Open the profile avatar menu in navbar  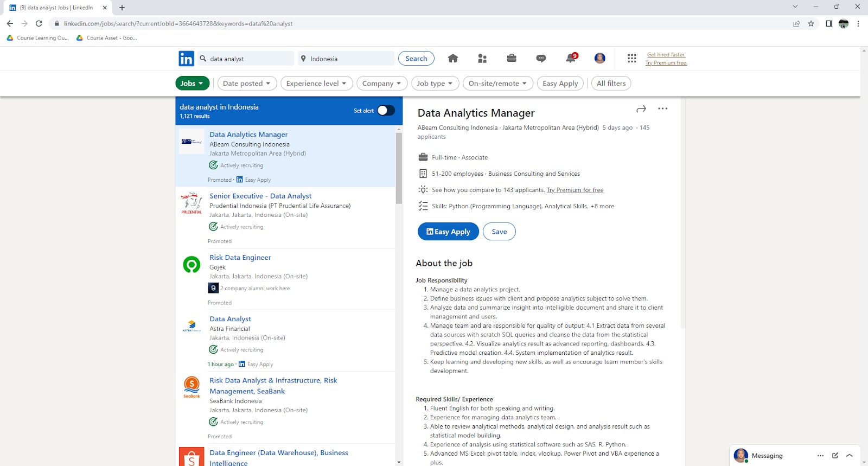[x=600, y=58]
